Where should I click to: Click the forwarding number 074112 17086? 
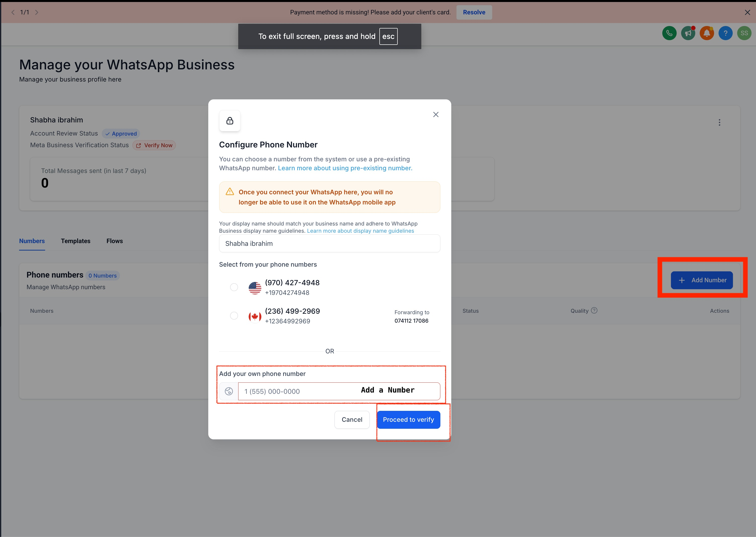point(411,321)
